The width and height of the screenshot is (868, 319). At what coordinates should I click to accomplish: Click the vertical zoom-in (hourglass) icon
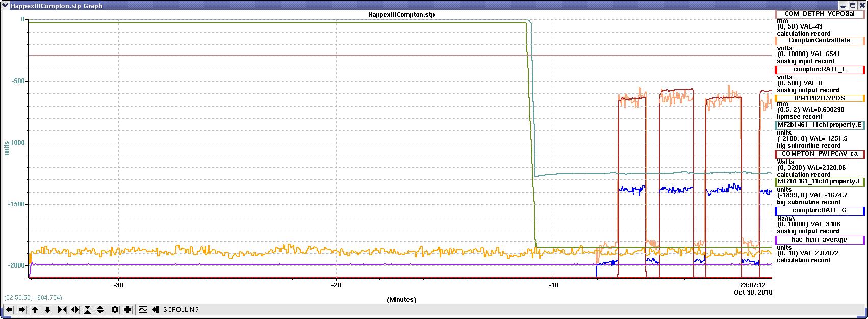(88, 309)
